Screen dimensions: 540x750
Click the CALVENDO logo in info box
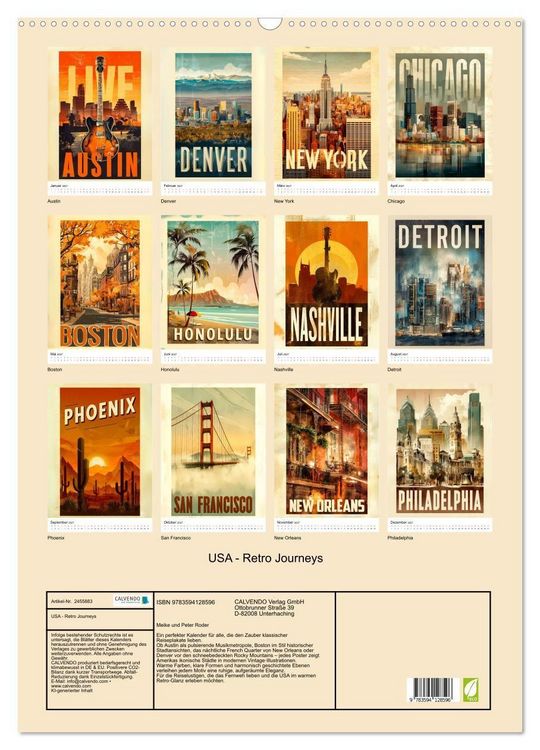132,600
